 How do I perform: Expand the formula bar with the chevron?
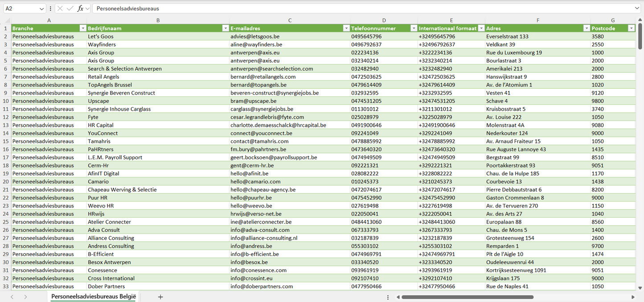(x=637, y=8)
